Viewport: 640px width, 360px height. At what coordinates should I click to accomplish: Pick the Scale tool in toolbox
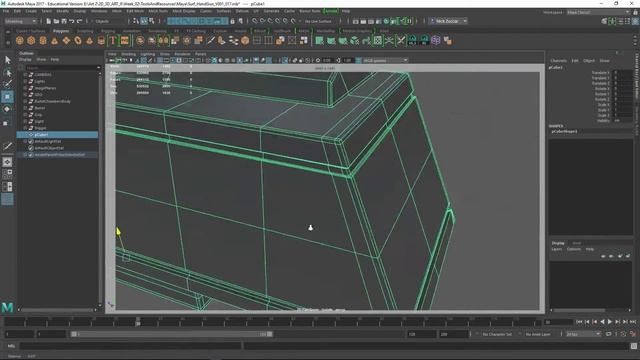point(6,123)
